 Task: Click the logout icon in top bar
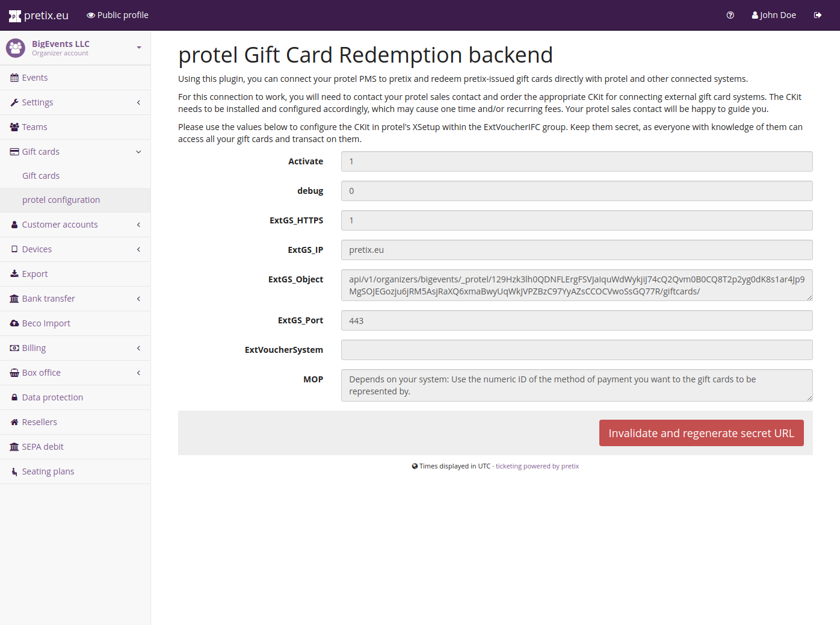[x=818, y=15]
